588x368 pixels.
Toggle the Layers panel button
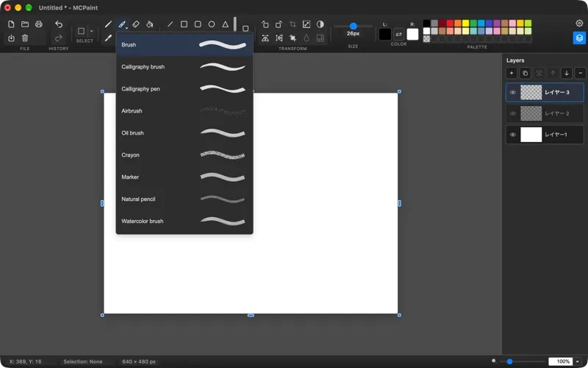click(579, 38)
